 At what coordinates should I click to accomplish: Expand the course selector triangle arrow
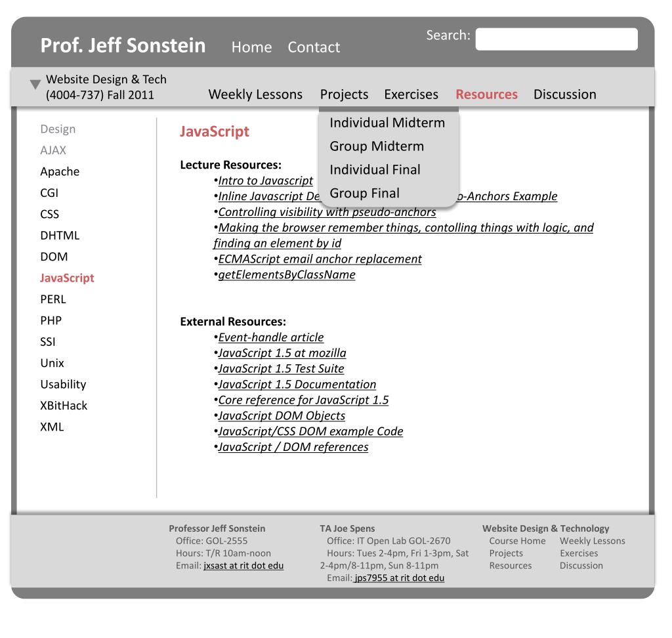35,84
